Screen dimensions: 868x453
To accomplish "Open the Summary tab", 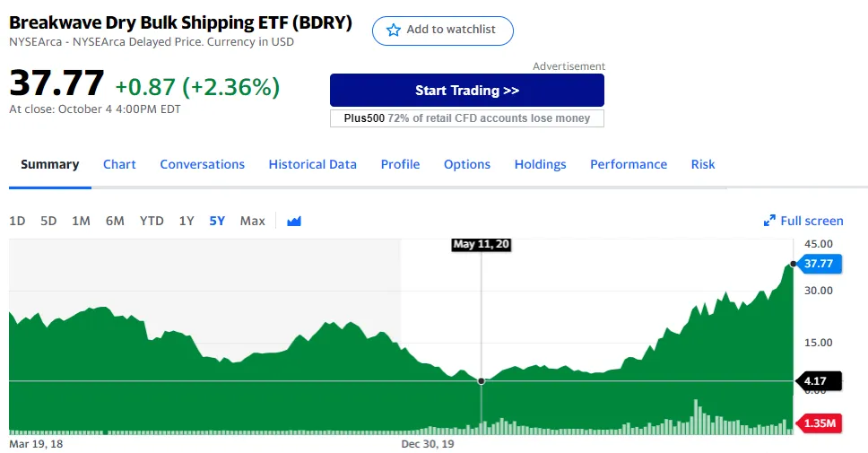I will [50, 164].
